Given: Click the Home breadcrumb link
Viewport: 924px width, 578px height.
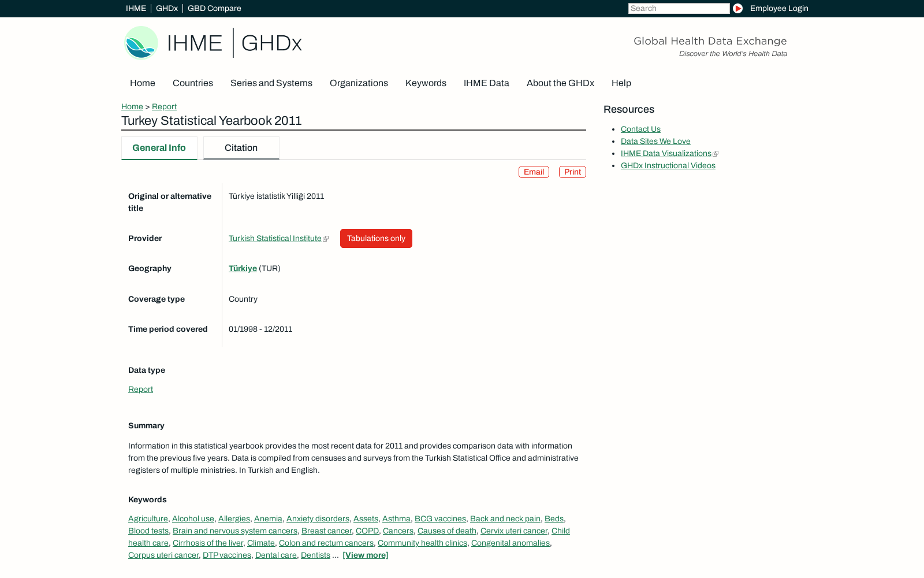Looking at the screenshot, I should click(x=132, y=107).
